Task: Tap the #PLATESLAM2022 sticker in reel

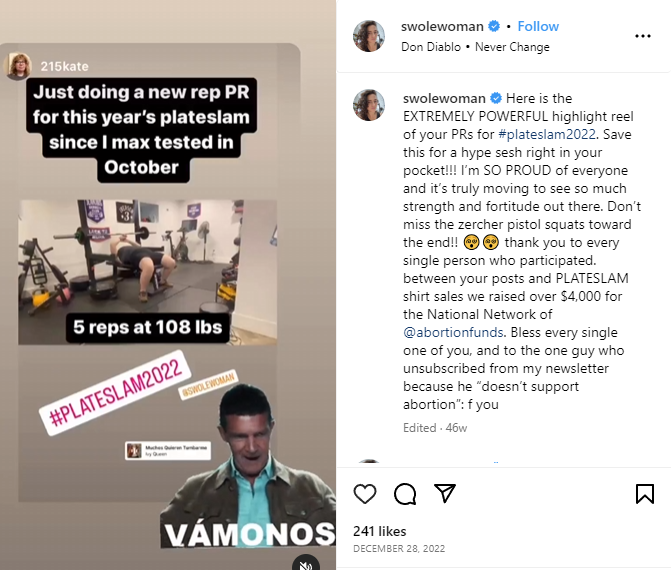Action: click(115, 393)
